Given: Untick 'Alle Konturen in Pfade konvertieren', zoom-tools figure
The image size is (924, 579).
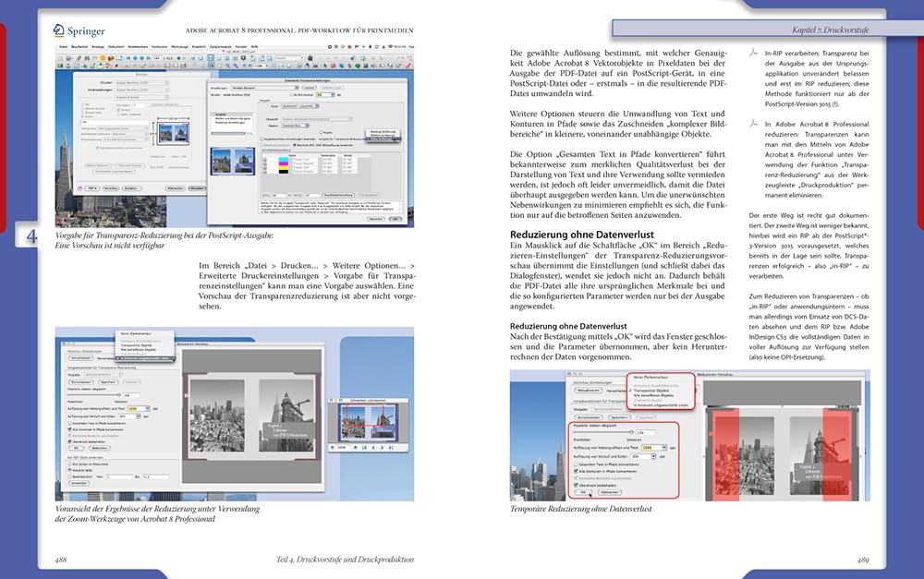Looking at the screenshot, I should click(69, 429).
